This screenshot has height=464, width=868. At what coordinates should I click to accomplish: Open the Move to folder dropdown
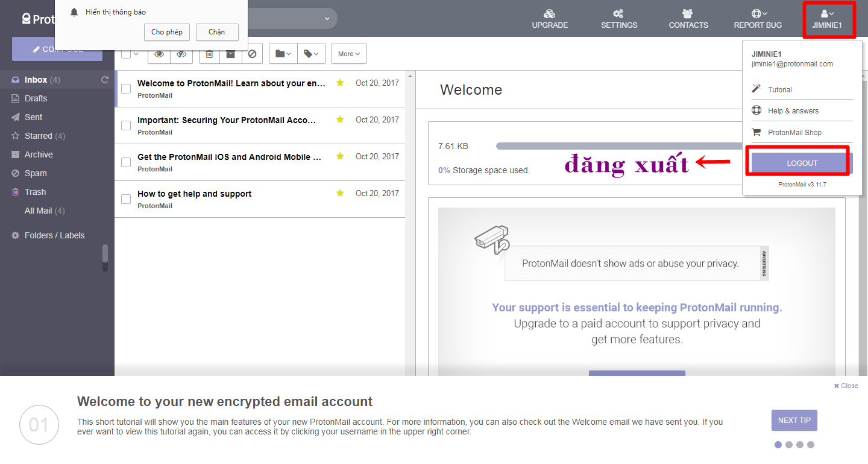(x=283, y=54)
